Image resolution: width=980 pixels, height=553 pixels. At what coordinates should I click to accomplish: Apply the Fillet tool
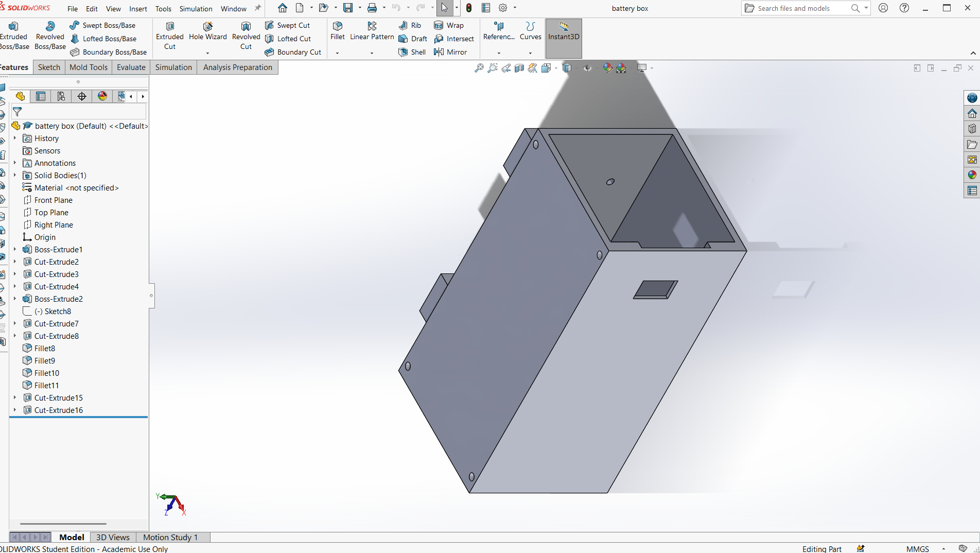pos(338,31)
